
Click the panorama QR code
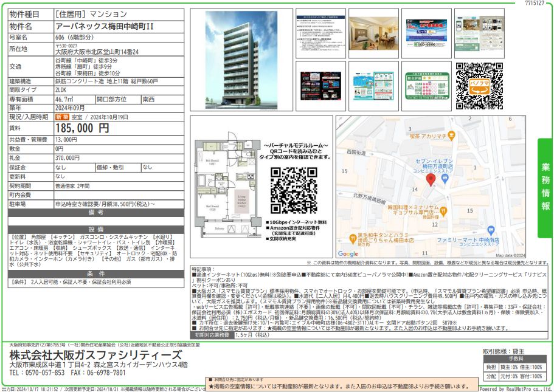point(479,86)
